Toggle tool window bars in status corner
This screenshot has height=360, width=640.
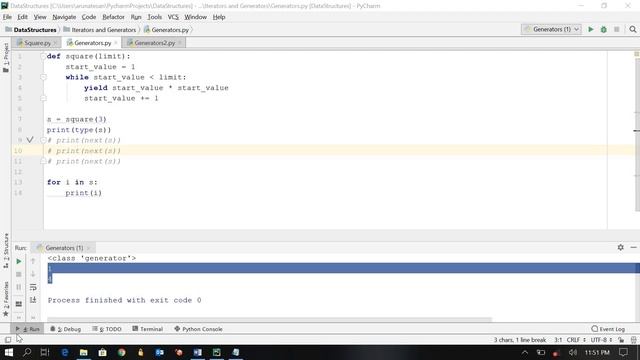8,340
